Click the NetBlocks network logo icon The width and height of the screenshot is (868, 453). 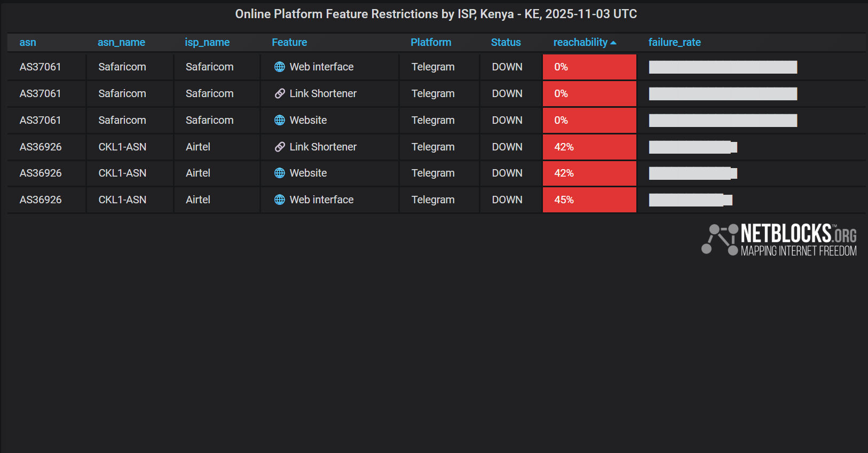[719, 239]
